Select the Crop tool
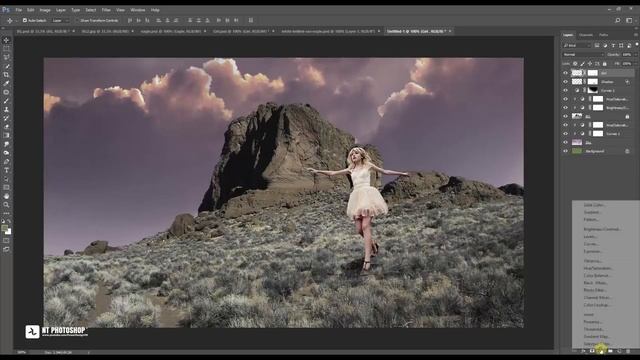640x360 pixels. point(6,75)
